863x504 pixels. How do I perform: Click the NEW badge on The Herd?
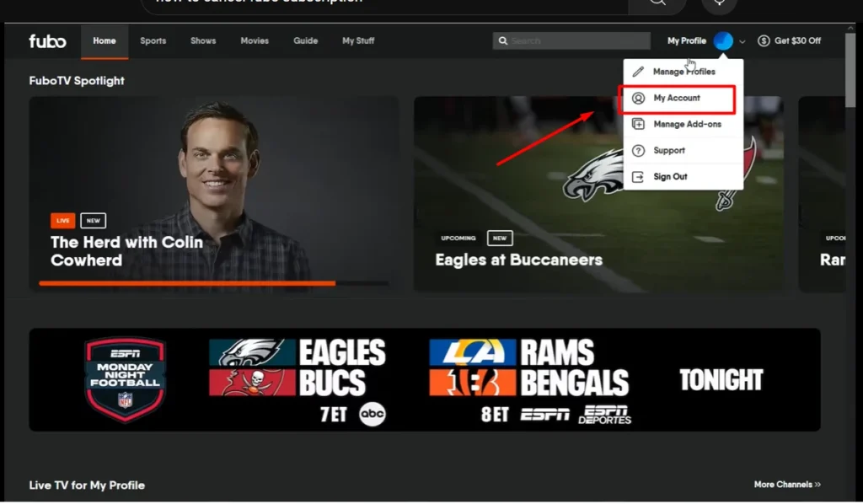pyautogui.click(x=93, y=221)
